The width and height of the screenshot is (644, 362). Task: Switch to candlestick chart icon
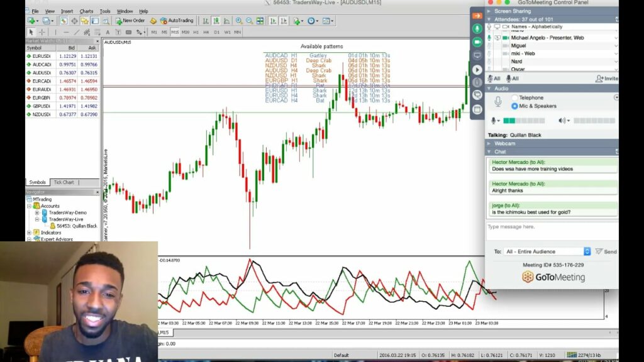click(x=216, y=21)
